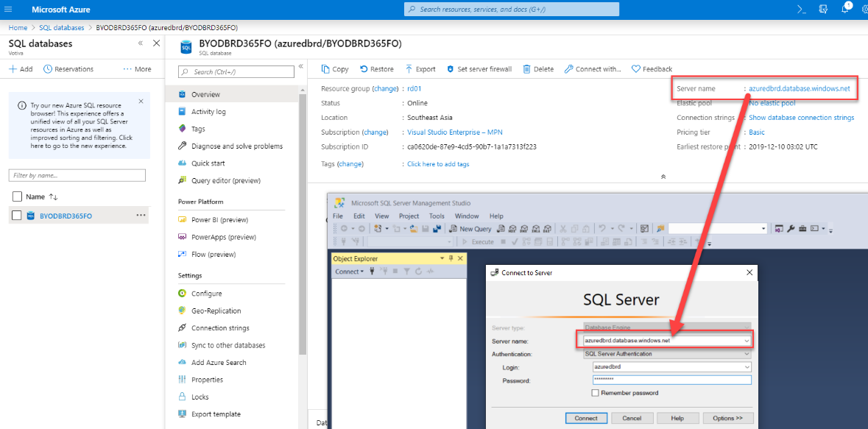Toggle the Name header select-all checkbox
The image size is (868, 429).
(x=17, y=196)
